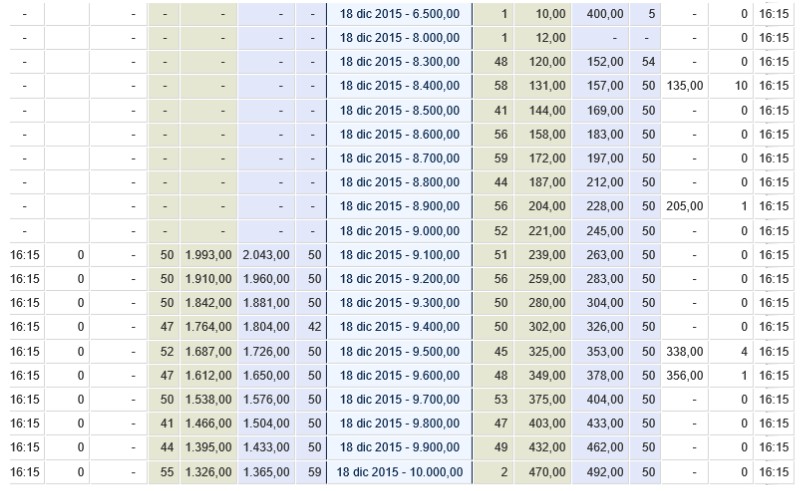Click the call bid value 1.687,00
This screenshot has width=800, height=491.
point(208,351)
